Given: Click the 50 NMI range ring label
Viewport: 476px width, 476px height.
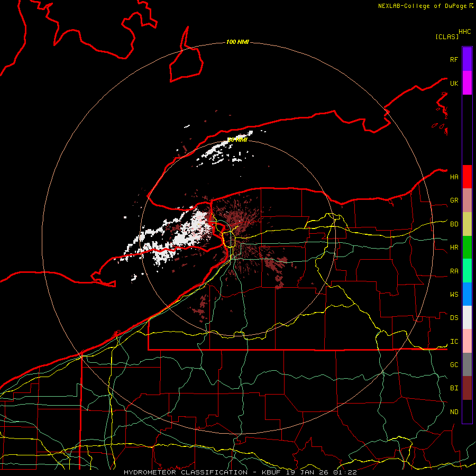Looking at the screenshot, I should [237, 140].
